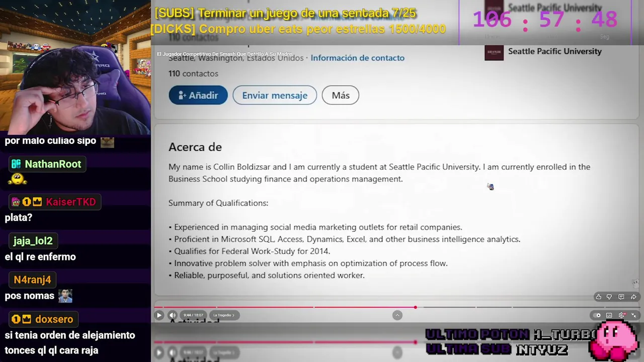Click the 'Reliable, purposeful' bullet line
644x362 pixels.
point(267,276)
